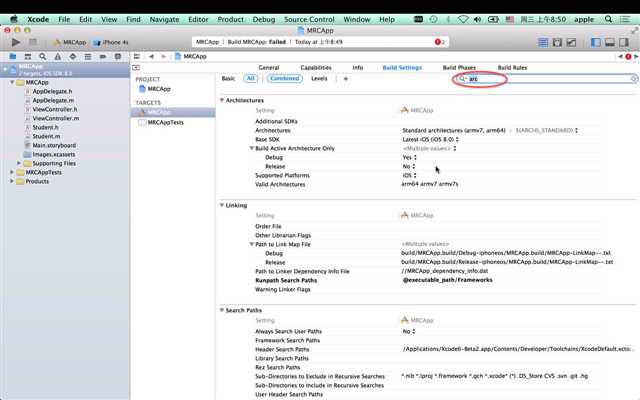640x400 pixels.
Task: Open related items menu in jump bar
Action: tap(137, 56)
